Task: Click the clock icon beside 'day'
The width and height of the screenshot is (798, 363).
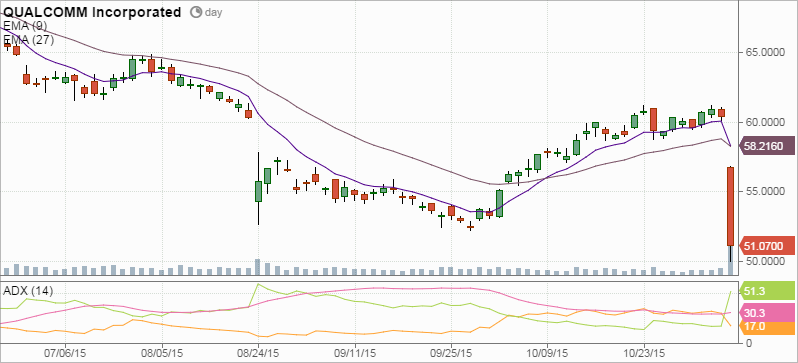Action: pyautogui.click(x=196, y=12)
